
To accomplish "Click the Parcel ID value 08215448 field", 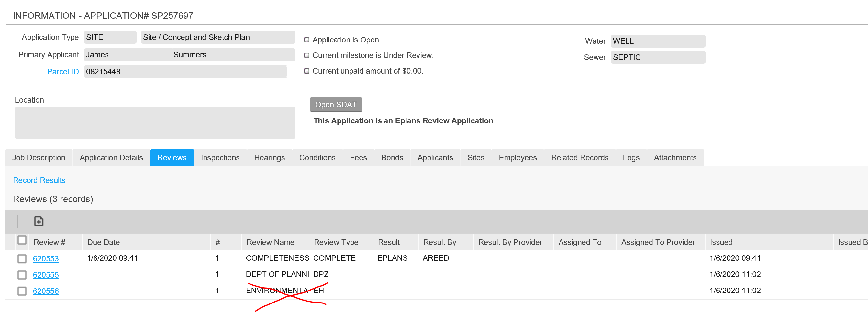I will (185, 72).
